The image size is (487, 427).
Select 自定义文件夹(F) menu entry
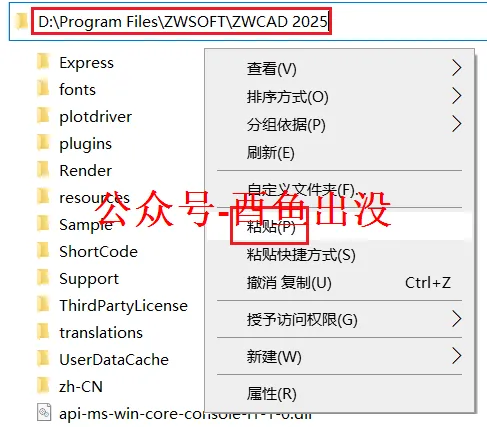339,190
